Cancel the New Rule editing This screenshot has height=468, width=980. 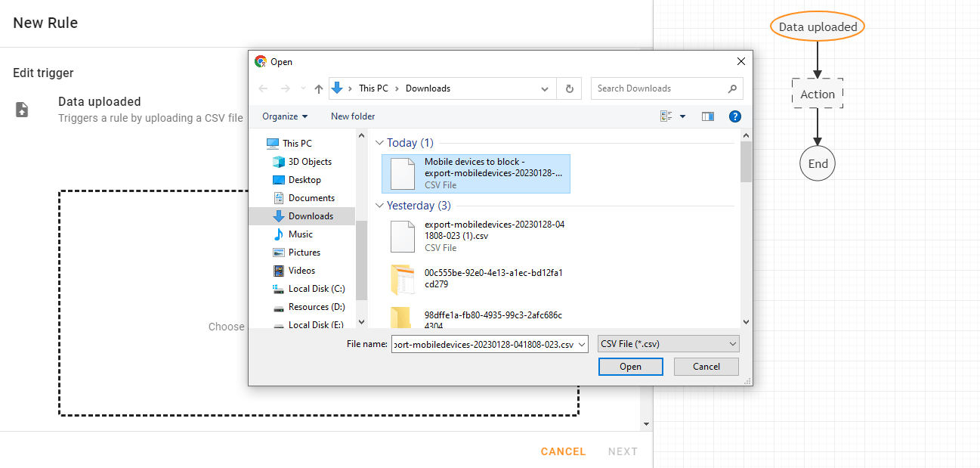562,451
